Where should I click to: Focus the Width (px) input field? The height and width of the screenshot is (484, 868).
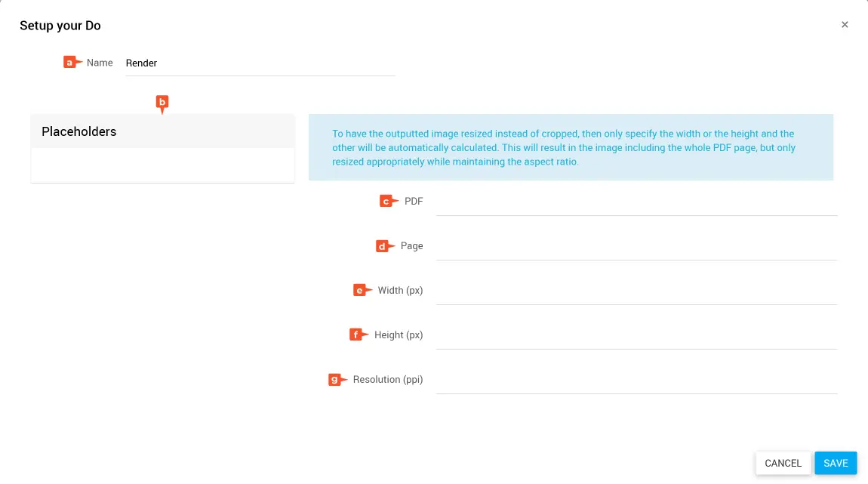point(636,291)
